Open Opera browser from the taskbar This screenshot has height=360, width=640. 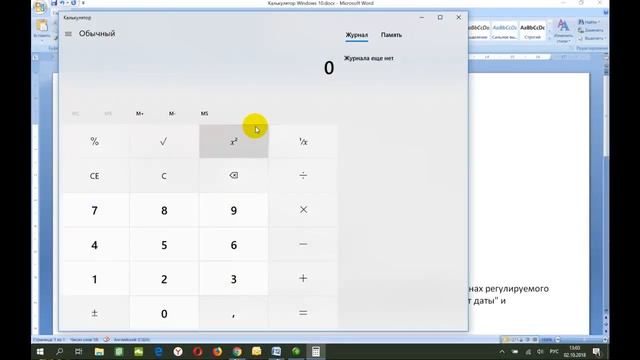pyautogui.click(x=198, y=351)
